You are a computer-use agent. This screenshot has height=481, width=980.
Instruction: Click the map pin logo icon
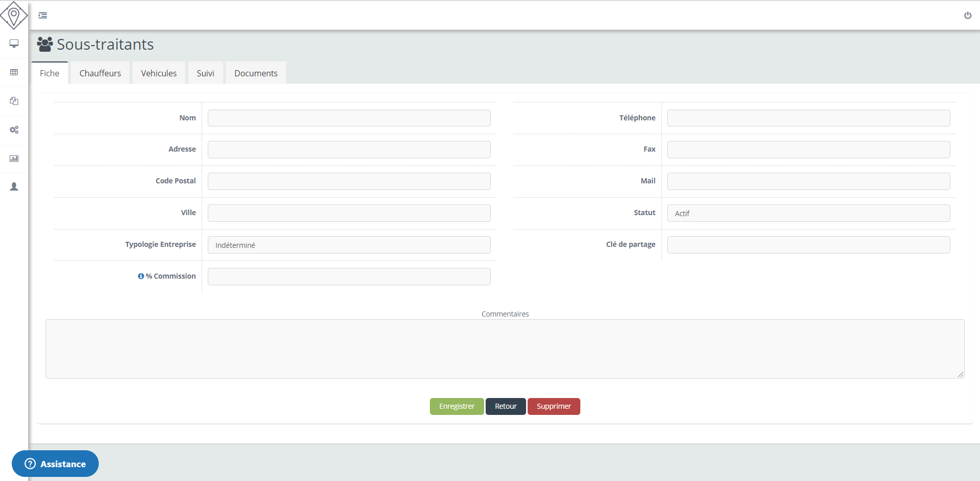click(14, 15)
